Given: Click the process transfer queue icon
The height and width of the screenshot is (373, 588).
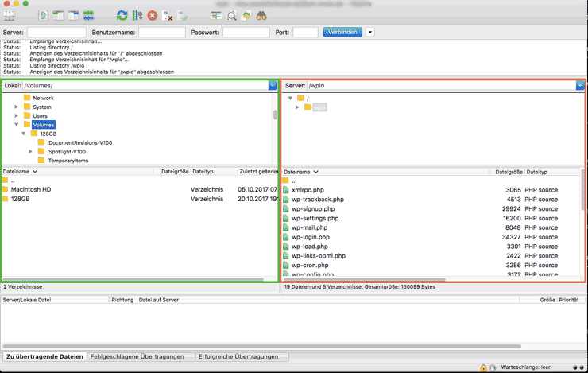Looking at the screenshot, I should (137, 15).
